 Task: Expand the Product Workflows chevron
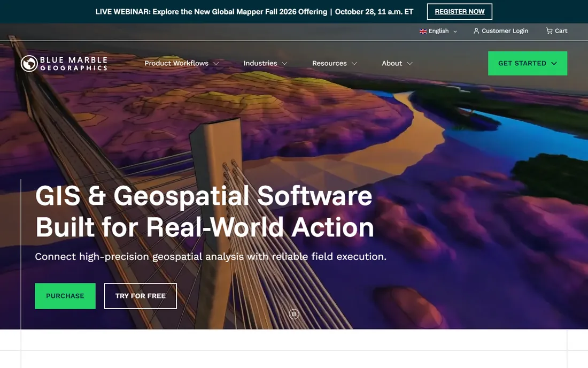216,64
